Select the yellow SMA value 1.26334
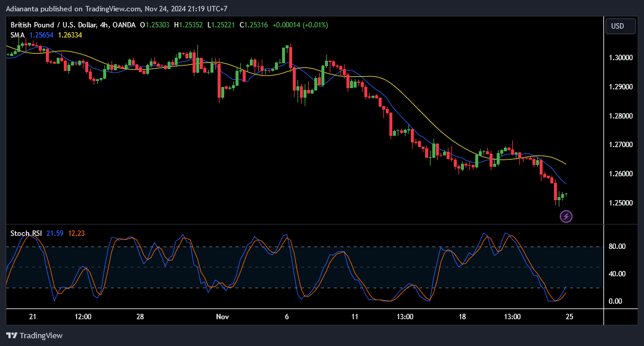 pos(70,35)
